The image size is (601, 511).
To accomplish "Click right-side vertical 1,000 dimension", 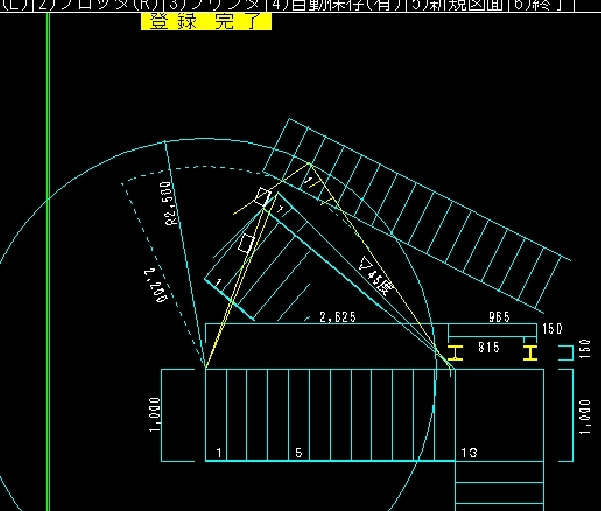I will coord(585,417).
